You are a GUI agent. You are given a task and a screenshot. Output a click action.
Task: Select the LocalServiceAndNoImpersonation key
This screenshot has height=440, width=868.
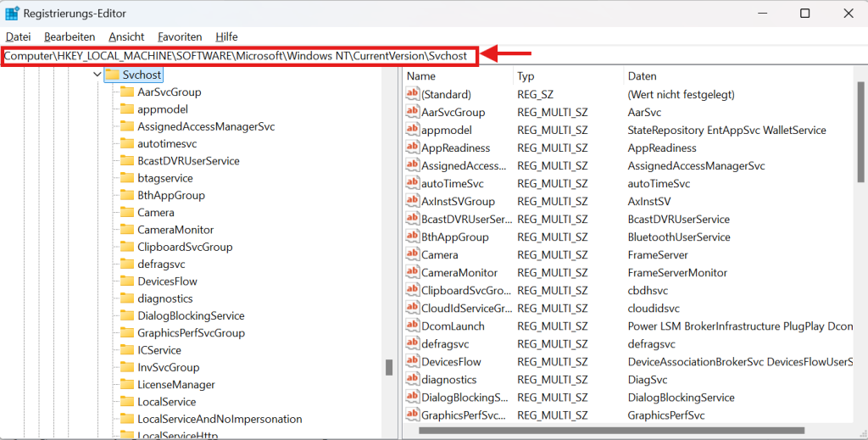[x=220, y=419]
